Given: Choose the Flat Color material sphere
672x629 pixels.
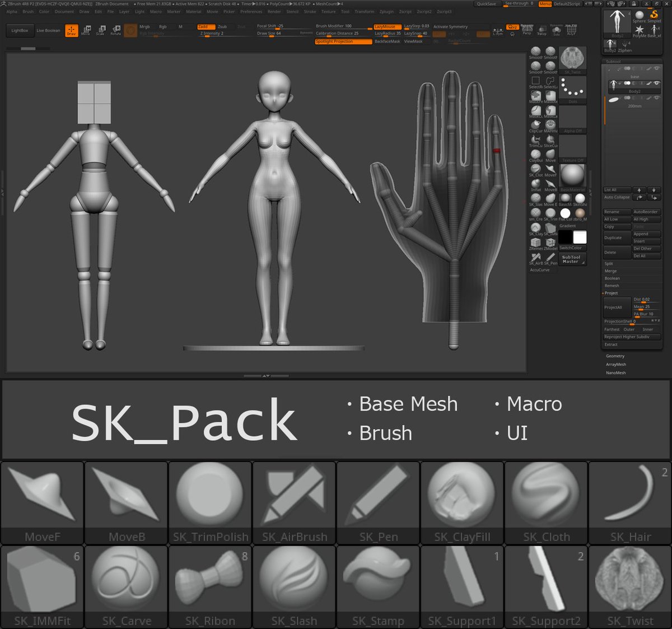Looking at the screenshot, I should coord(566,215).
